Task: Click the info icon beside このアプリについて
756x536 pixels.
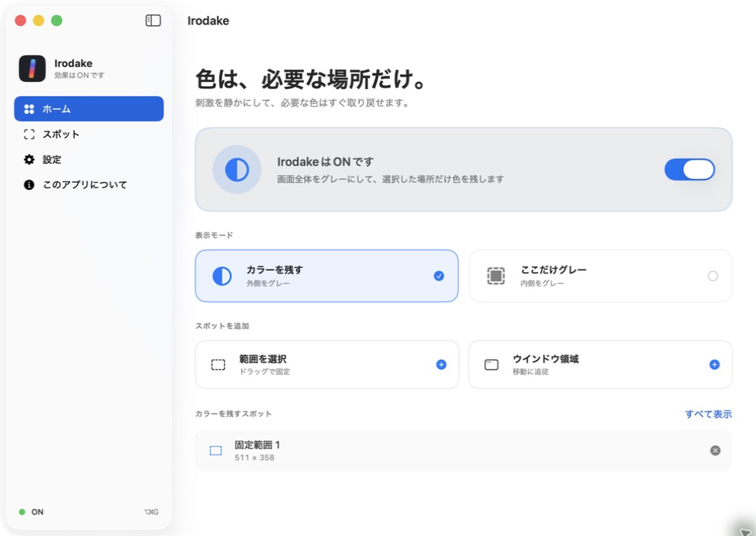Action: pos(29,184)
